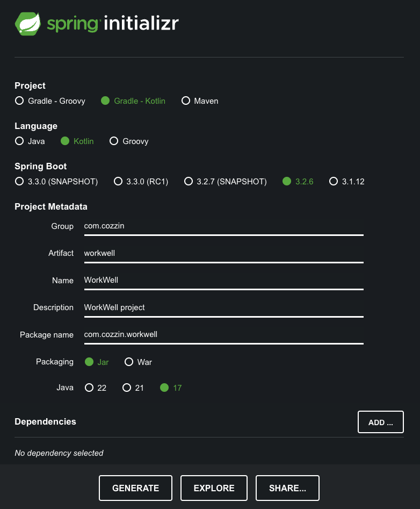Click the EXPLORE button
420x509 pixels.
[x=214, y=488]
